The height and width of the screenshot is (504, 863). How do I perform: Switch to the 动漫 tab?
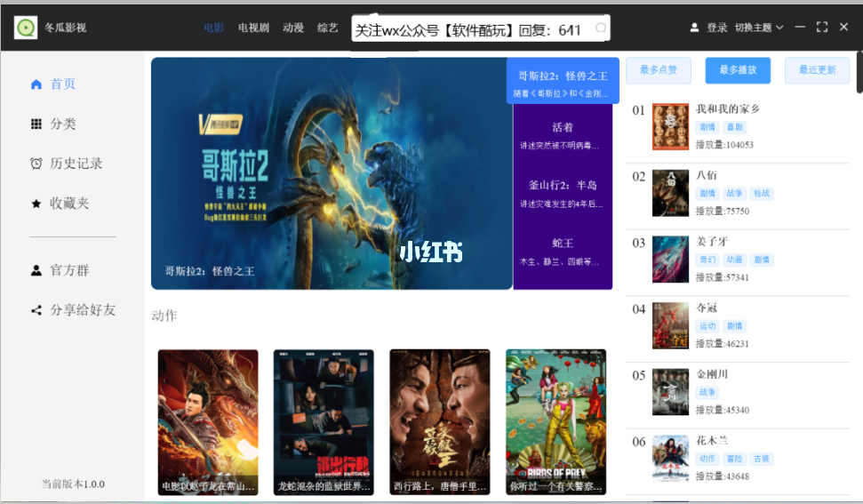pyautogui.click(x=293, y=28)
